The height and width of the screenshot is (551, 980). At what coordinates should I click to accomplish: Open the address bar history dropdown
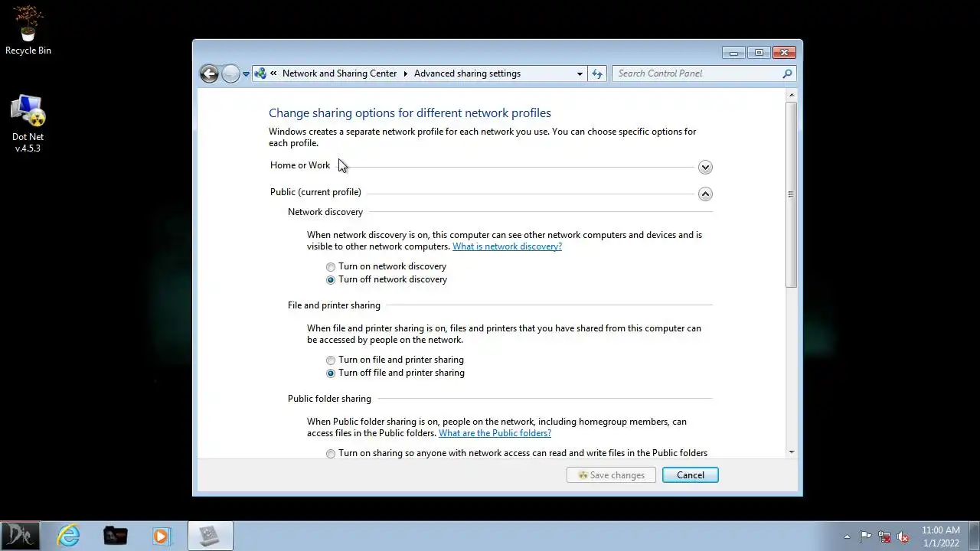[580, 73]
